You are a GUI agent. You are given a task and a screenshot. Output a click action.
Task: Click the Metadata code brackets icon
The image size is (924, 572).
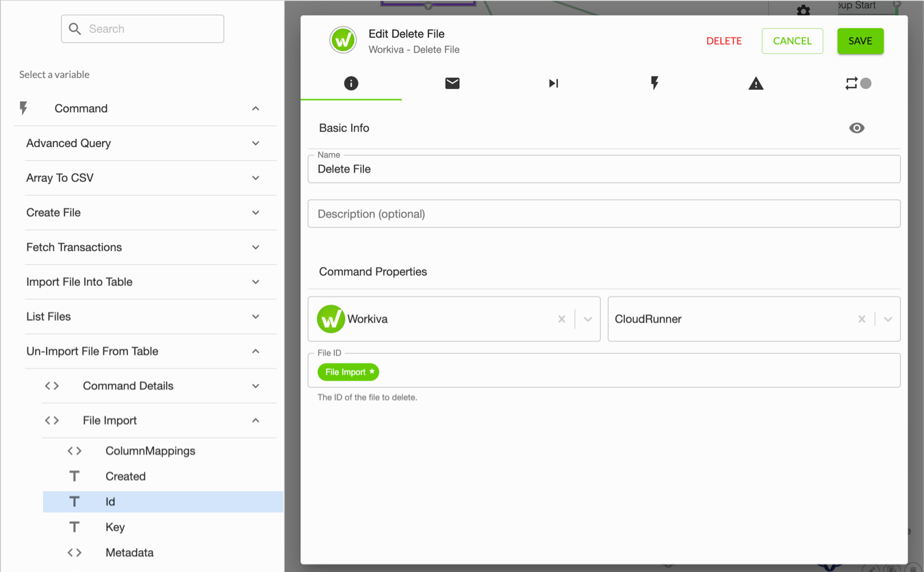click(x=75, y=552)
